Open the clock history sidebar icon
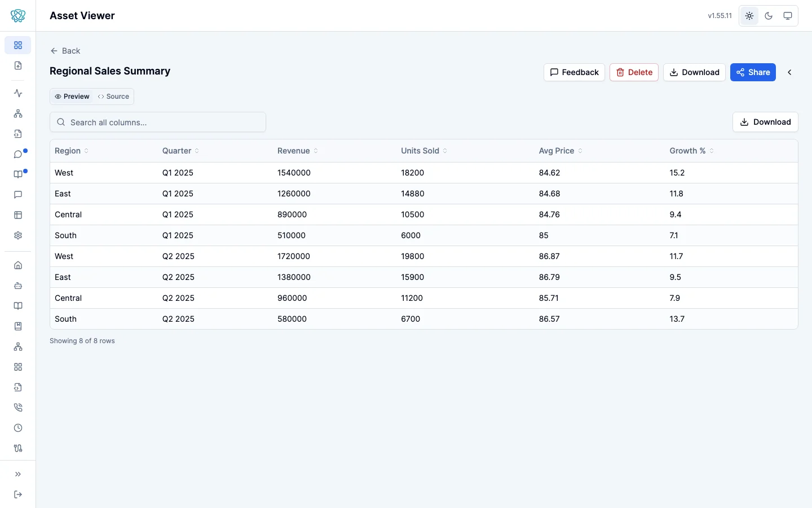The height and width of the screenshot is (508, 812). (18, 428)
